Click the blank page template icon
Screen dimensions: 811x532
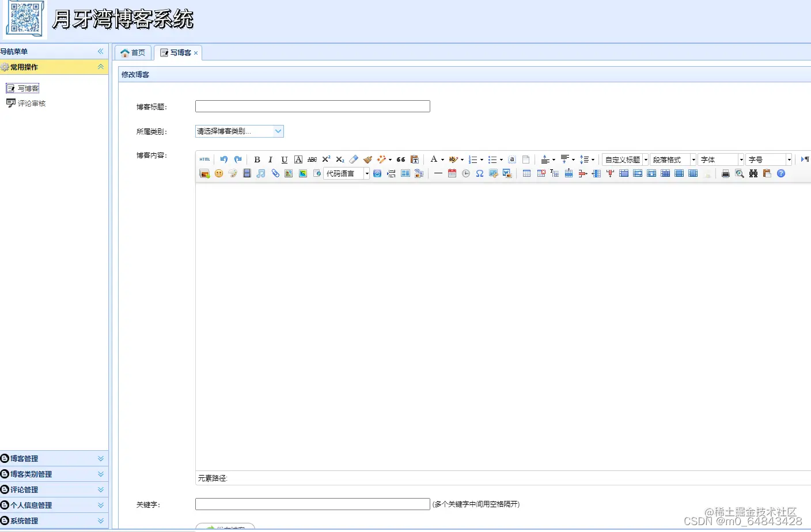click(526, 159)
